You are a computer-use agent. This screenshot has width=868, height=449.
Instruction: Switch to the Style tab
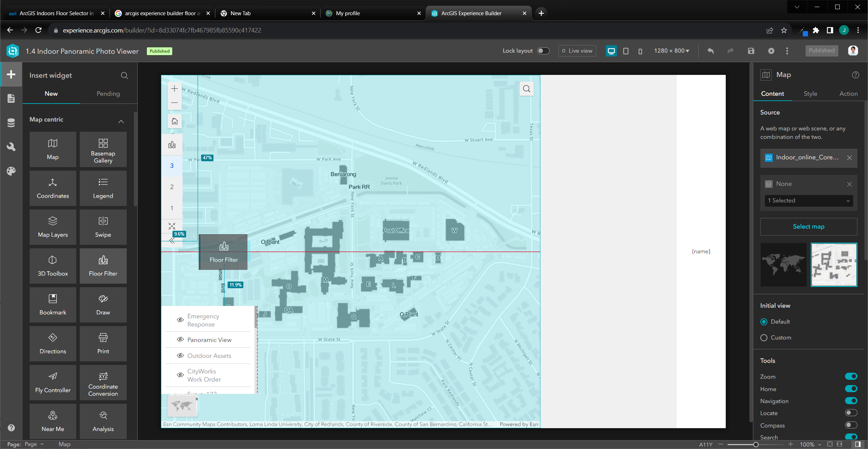click(x=810, y=94)
